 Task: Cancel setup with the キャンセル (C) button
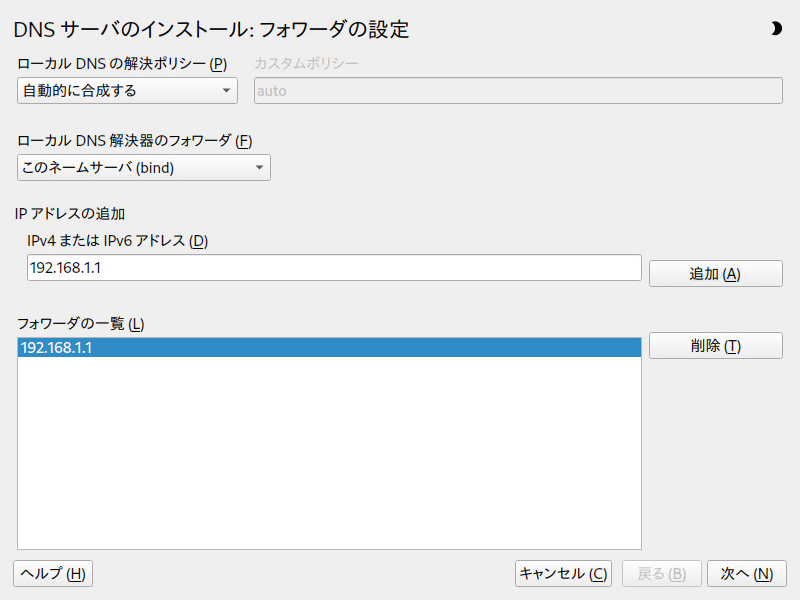point(563,574)
